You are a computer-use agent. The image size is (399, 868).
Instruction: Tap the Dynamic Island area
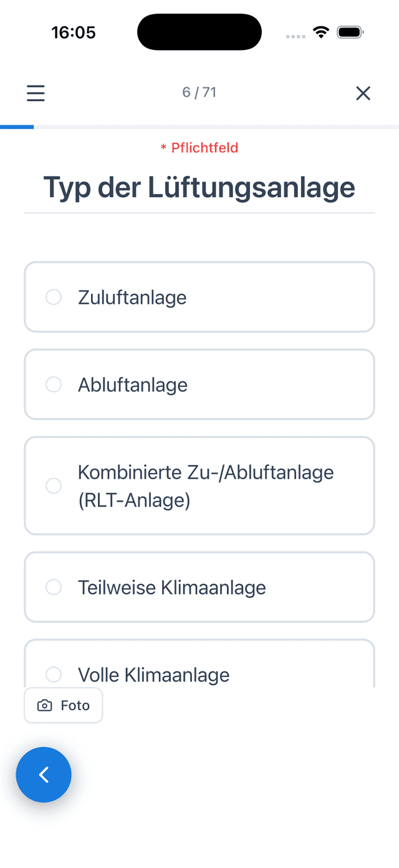[199, 31]
